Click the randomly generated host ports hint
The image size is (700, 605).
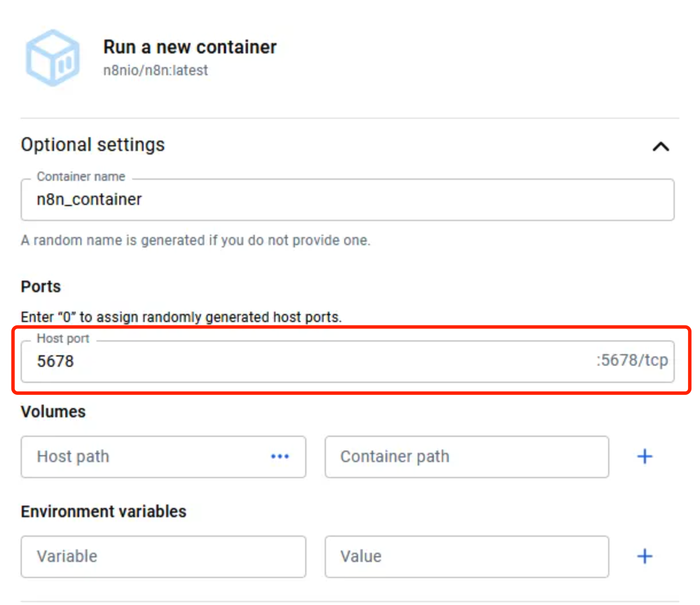click(181, 317)
